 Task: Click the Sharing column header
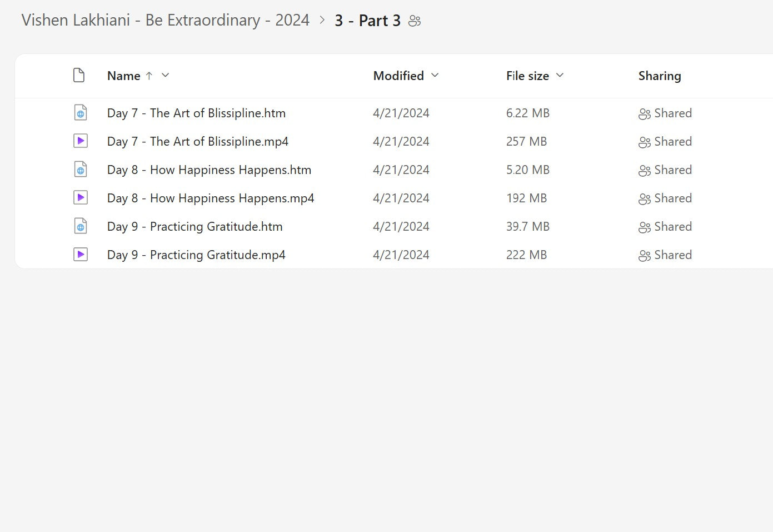point(660,76)
